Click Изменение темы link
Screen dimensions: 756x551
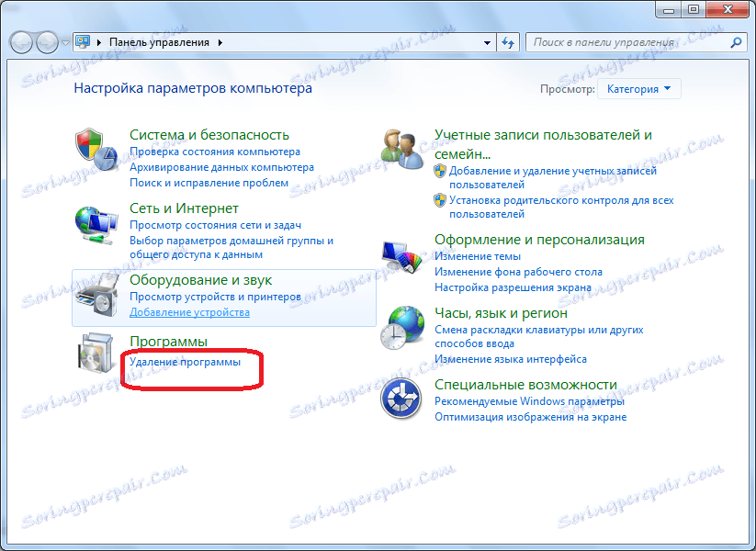(x=478, y=256)
